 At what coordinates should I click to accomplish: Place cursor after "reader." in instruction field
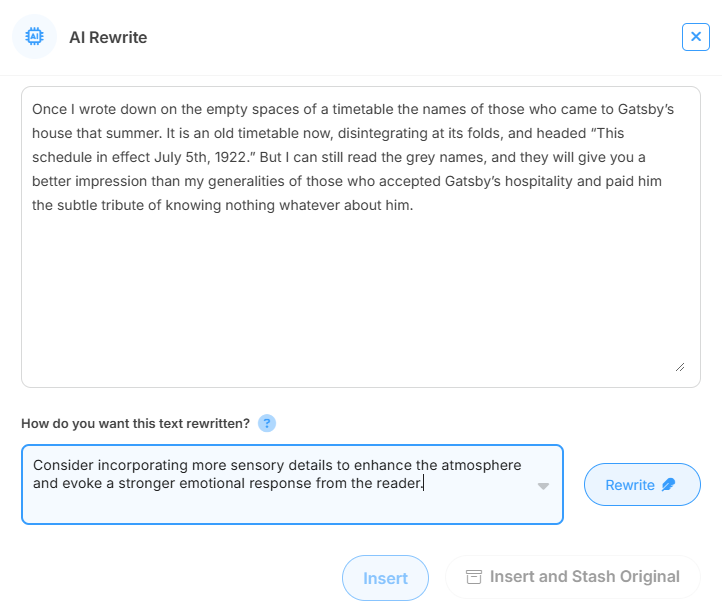[425, 484]
